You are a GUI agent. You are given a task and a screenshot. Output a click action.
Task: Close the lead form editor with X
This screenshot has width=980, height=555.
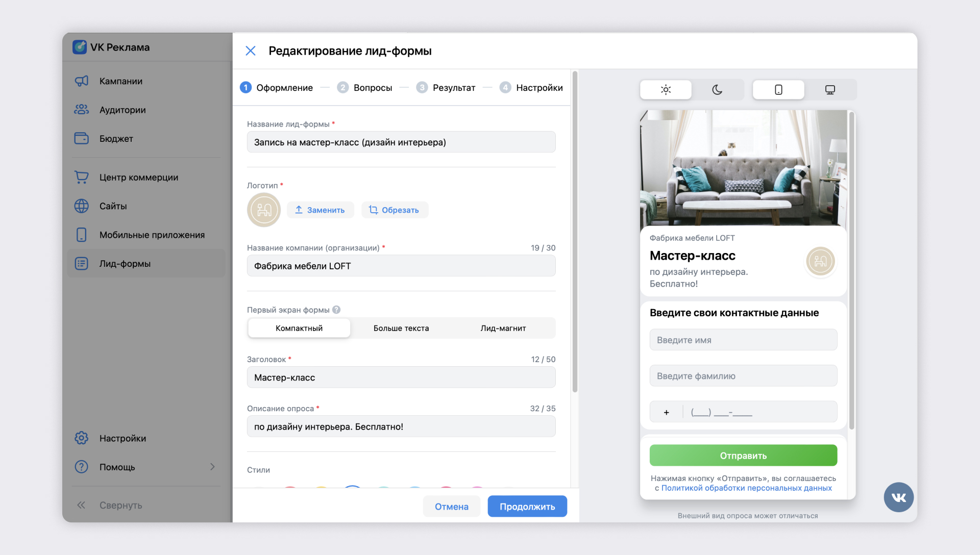coord(250,51)
